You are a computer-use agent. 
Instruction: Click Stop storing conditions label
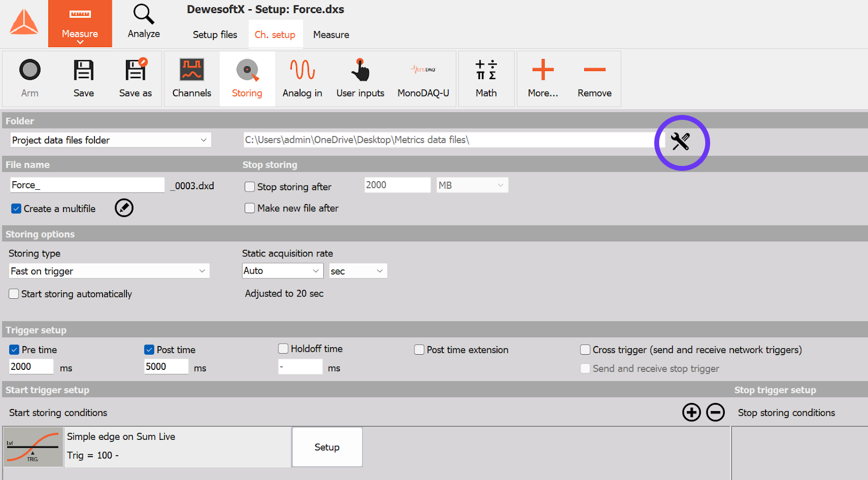786,413
